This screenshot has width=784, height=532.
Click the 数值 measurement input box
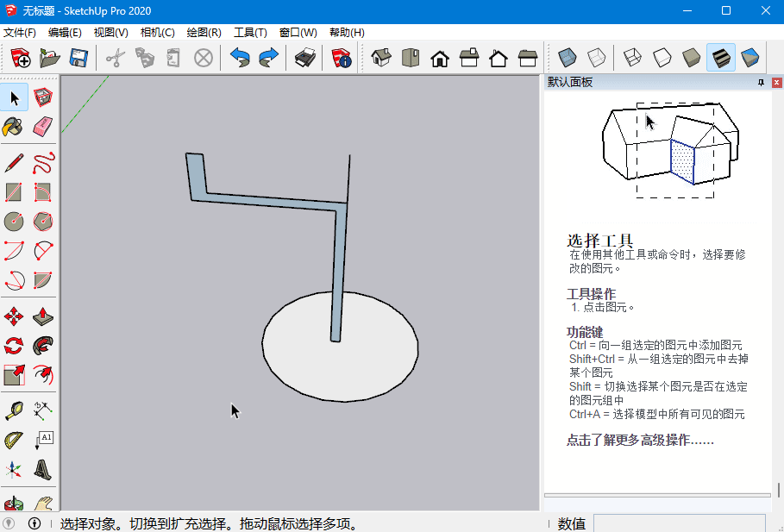click(x=679, y=523)
